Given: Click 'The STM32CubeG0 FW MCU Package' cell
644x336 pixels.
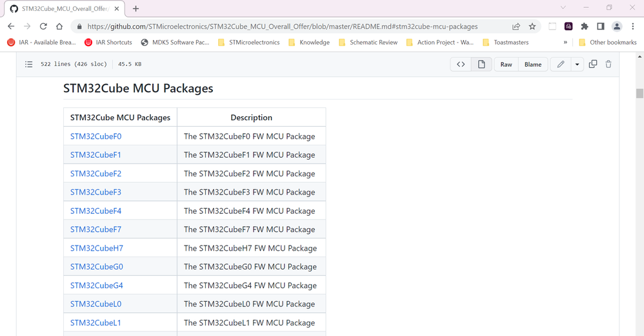Looking at the screenshot, I should (250, 266).
